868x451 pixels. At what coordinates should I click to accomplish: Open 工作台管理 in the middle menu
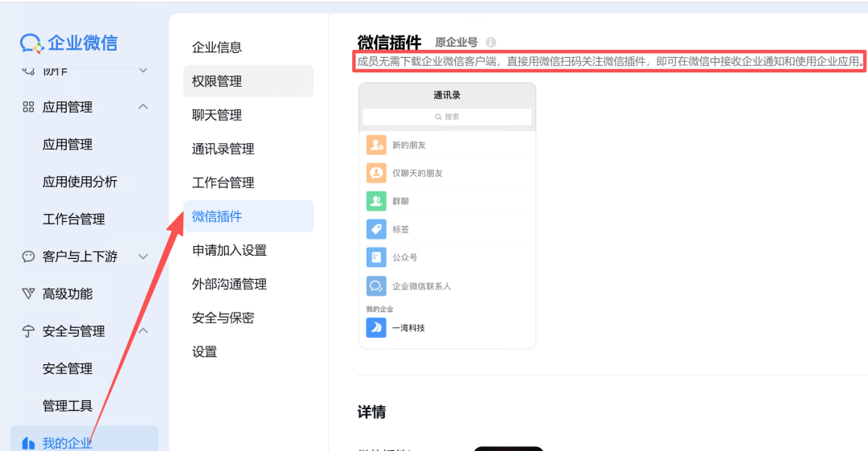click(223, 182)
